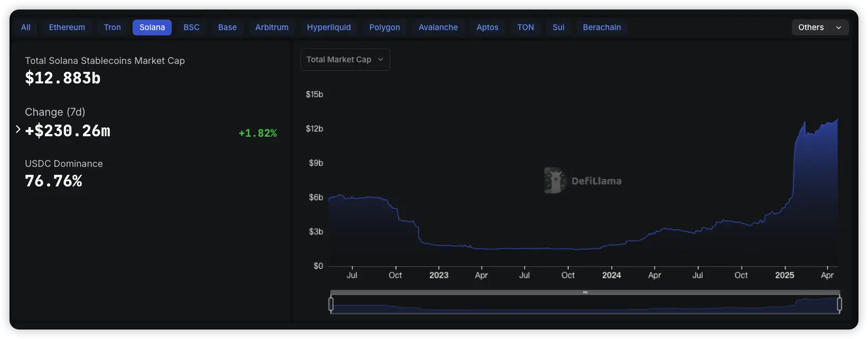Open the Others chains dropdown

pyautogui.click(x=819, y=27)
